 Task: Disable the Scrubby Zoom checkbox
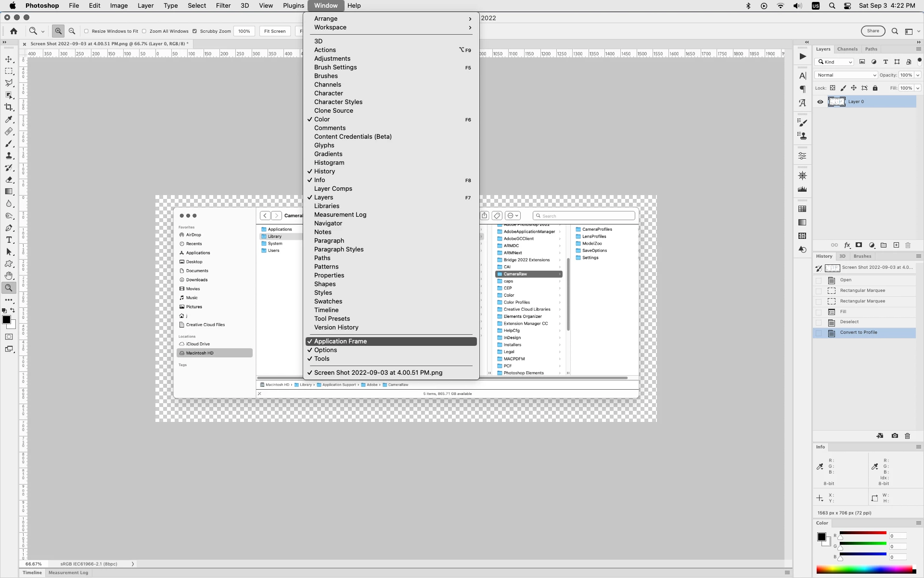[x=195, y=31]
